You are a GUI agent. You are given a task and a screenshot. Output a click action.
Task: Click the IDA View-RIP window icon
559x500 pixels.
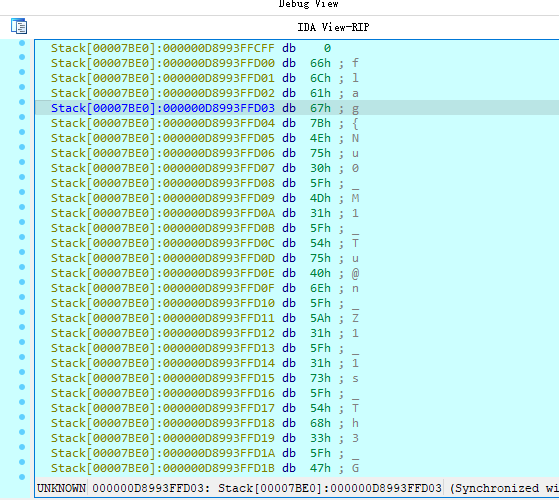[19, 27]
